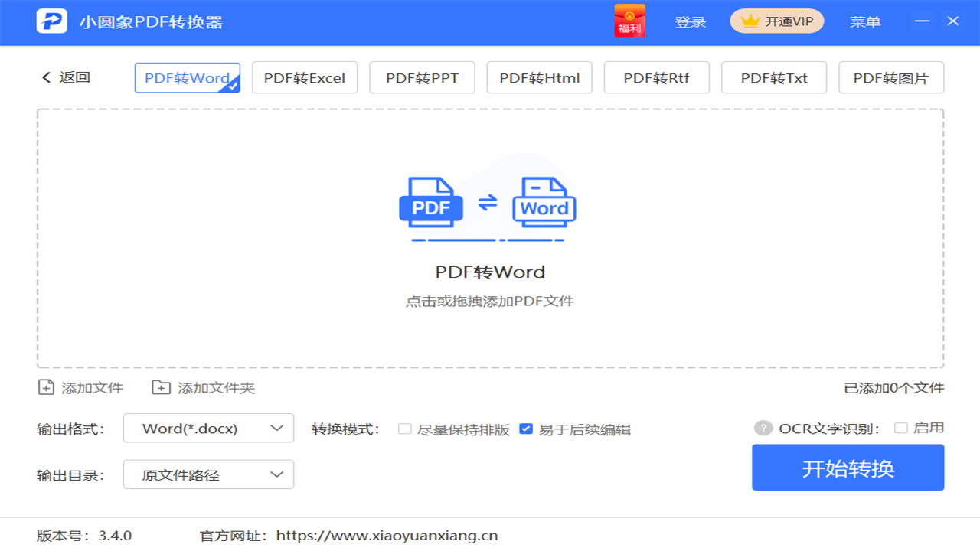Click the back arrow next to 返回
Image resolution: width=980 pixels, height=551 pixels.
[45, 77]
